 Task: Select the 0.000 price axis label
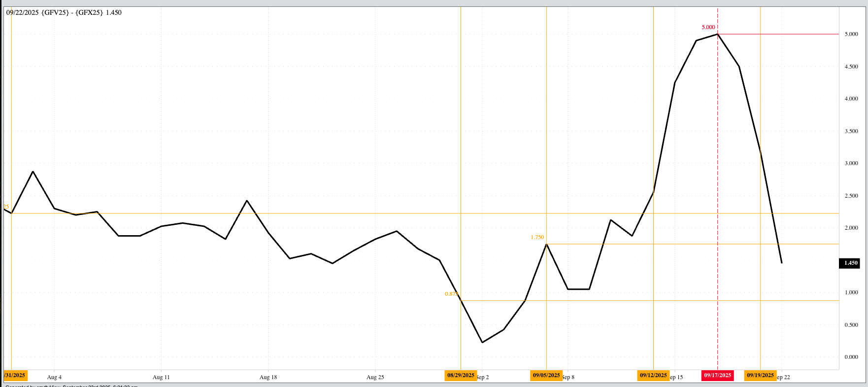click(x=851, y=357)
